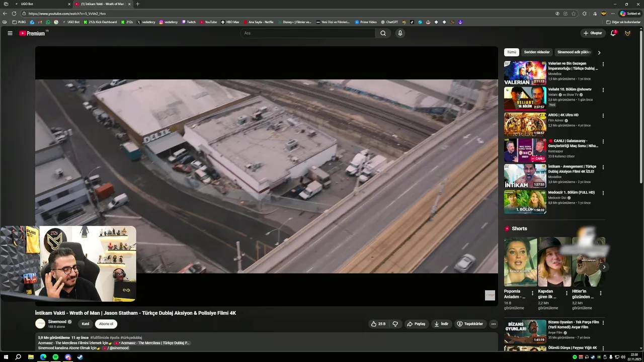The width and height of the screenshot is (644, 362).
Task: Open the #fullfilmizle hashtag link
Action: coord(100,337)
